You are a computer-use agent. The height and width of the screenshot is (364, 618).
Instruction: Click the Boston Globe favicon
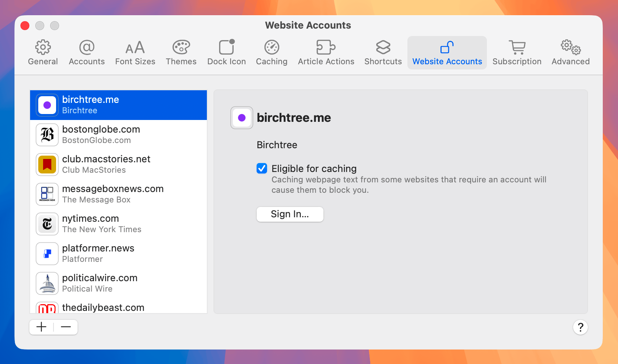click(x=47, y=135)
